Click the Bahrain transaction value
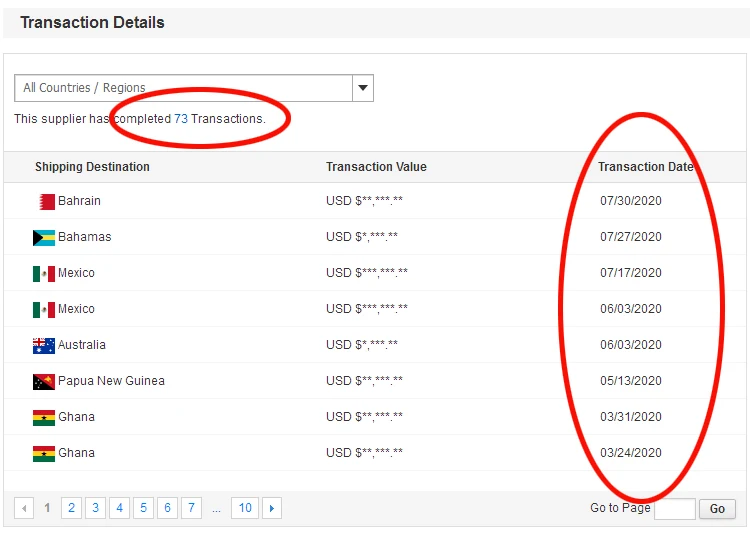This screenshot has width=750, height=540. tap(364, 201)
